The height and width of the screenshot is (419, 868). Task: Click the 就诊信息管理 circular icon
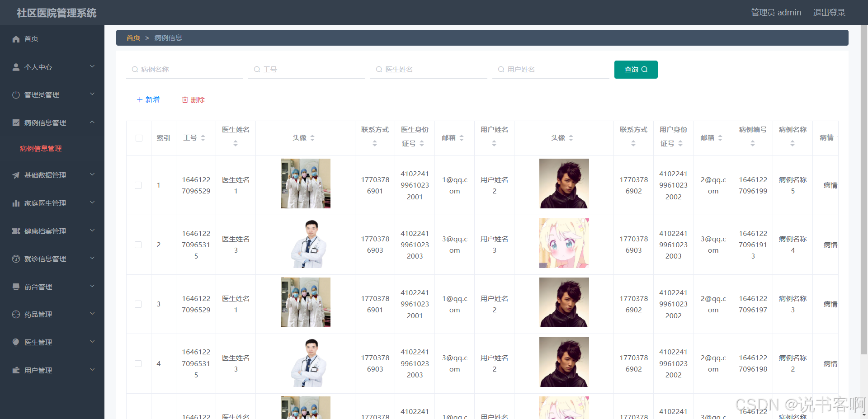(x=16, y=259)
